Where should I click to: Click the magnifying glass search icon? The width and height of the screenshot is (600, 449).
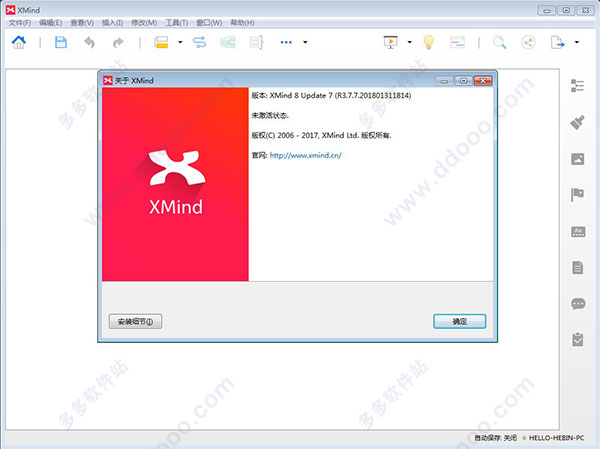point(499,42)
